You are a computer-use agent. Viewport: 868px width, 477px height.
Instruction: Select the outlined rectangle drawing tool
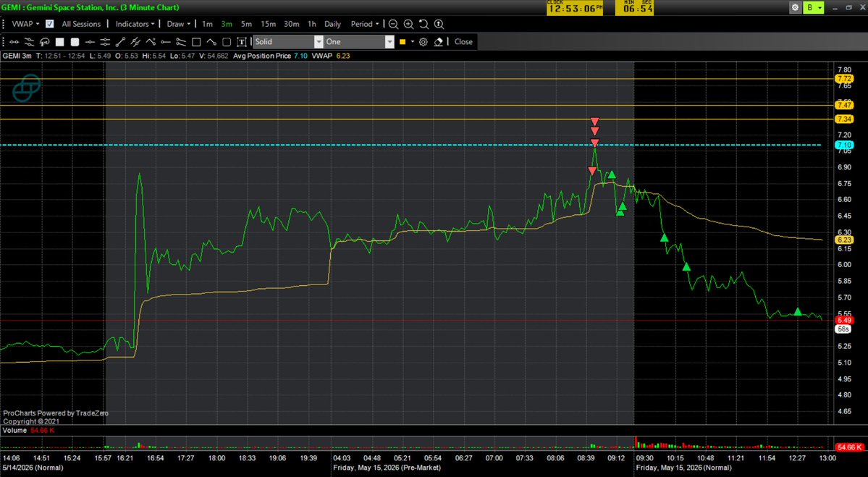pos(196,41)
